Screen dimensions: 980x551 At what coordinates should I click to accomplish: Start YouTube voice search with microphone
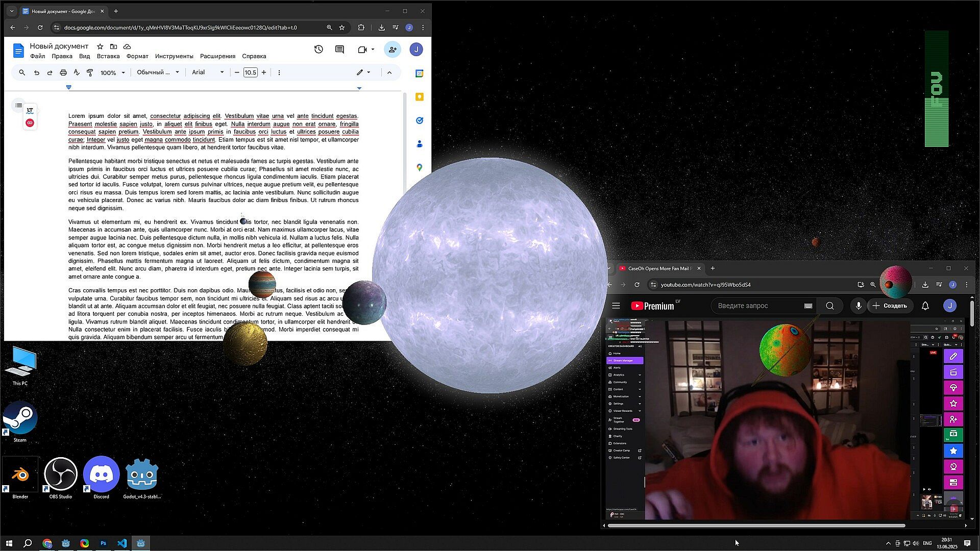[x=859, y=306]
